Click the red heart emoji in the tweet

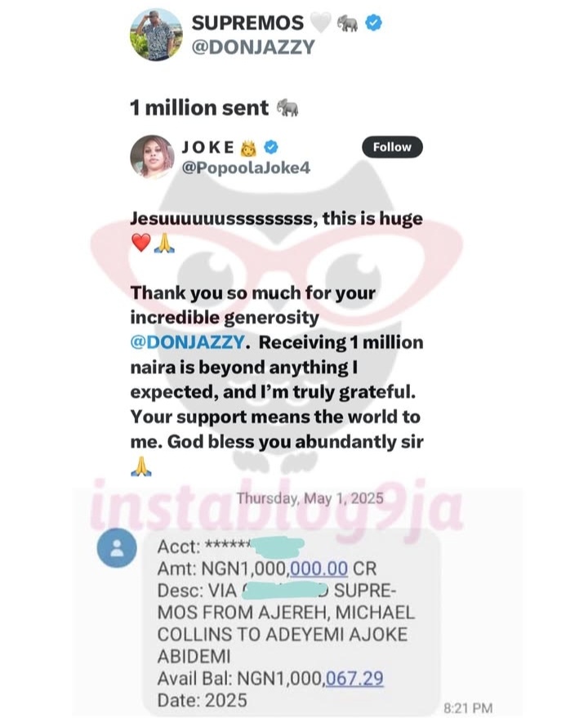140,243
